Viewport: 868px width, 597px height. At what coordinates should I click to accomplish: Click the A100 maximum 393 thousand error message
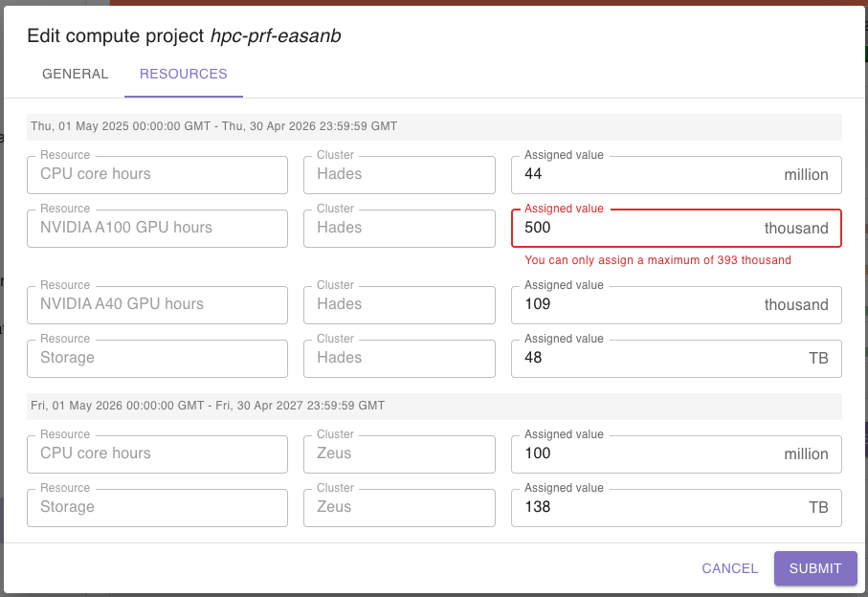(657, 260)
